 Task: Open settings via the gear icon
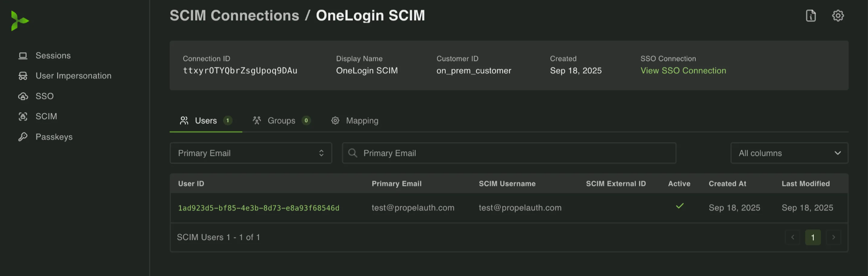(x=838, y=16)
